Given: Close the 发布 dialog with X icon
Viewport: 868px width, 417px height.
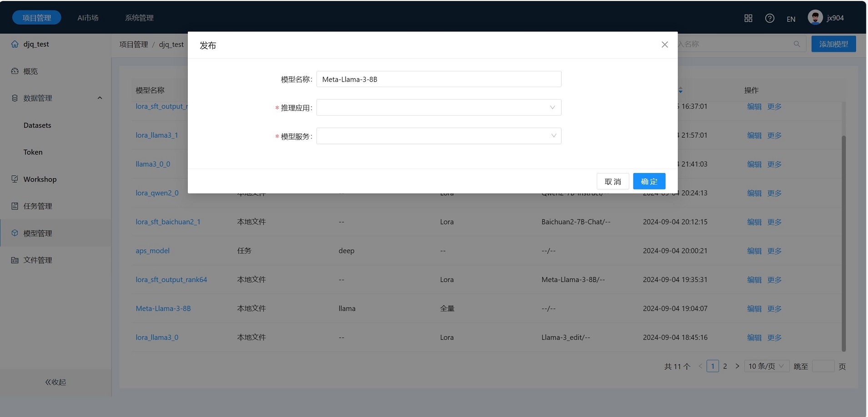Looking at the screenshot, I should (x=664, y=45).
